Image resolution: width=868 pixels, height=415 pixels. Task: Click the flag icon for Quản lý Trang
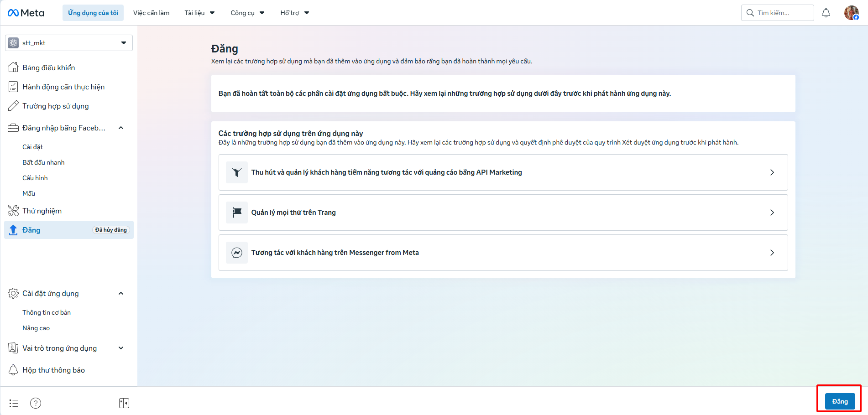(237, 213)
